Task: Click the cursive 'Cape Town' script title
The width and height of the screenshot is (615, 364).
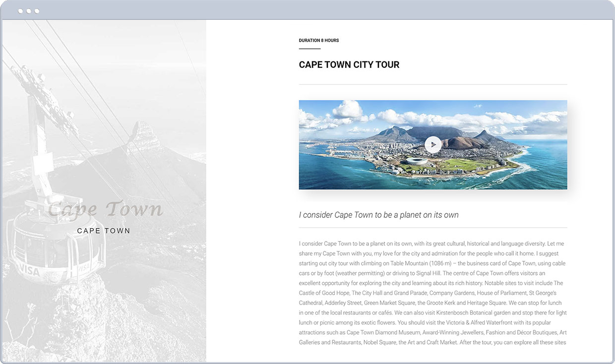Action: [106, 209]
